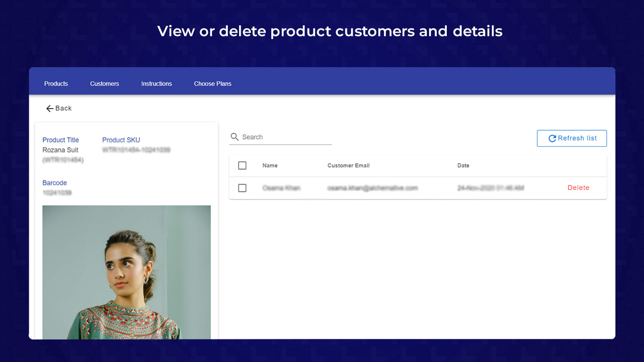Select the Products tab
The width and height of the screenshot is (644, 362).
56,83
